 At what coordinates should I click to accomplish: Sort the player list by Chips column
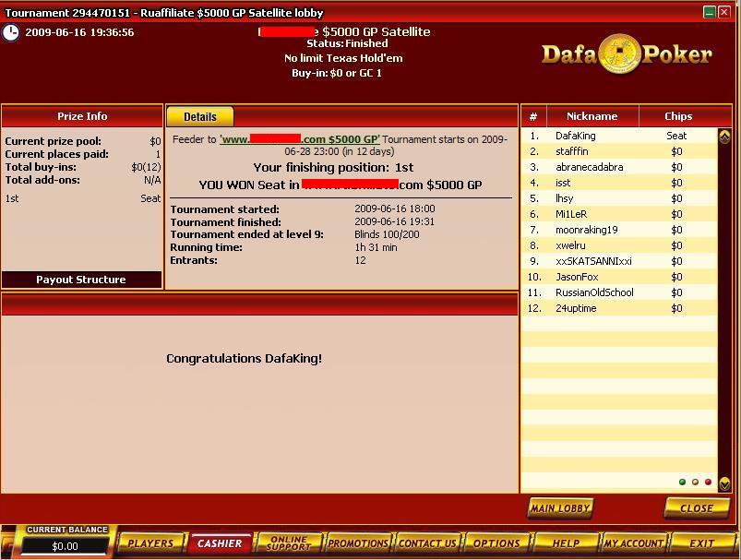(x=678, y=116)
